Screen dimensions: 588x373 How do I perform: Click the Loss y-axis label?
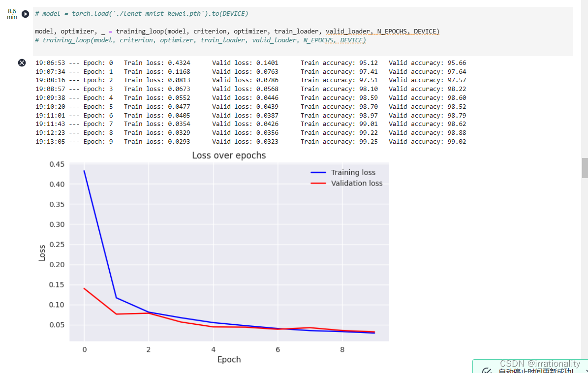[42, 253]
